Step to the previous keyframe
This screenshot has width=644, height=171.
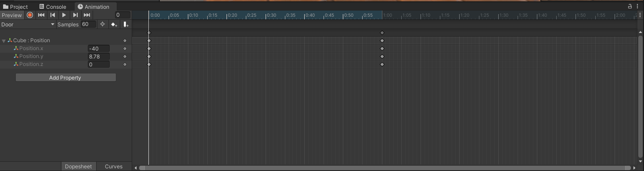[53, 15]
